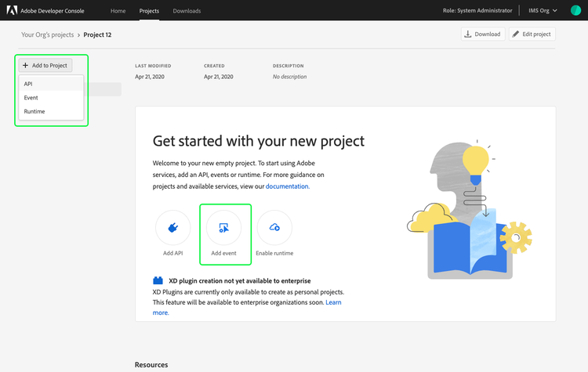This screenshot has width=588, height=372.
Task: Go back to Your Org's projects
Action: [x=47, y=34]
